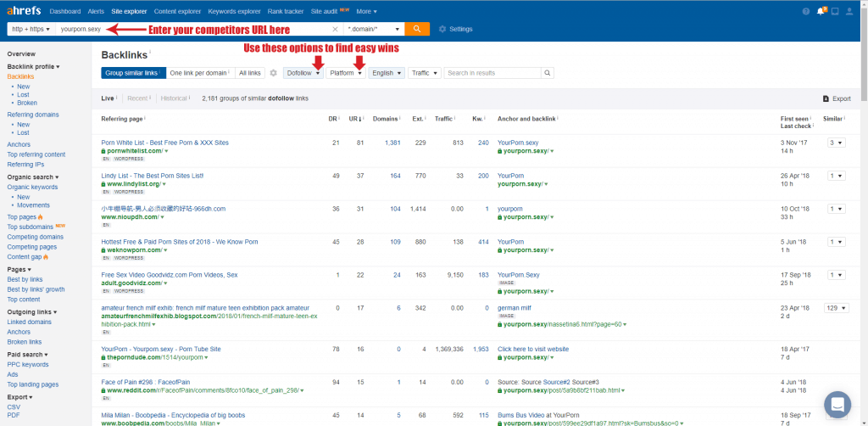
Task: Click the user account icon
Action: (849, 11)
